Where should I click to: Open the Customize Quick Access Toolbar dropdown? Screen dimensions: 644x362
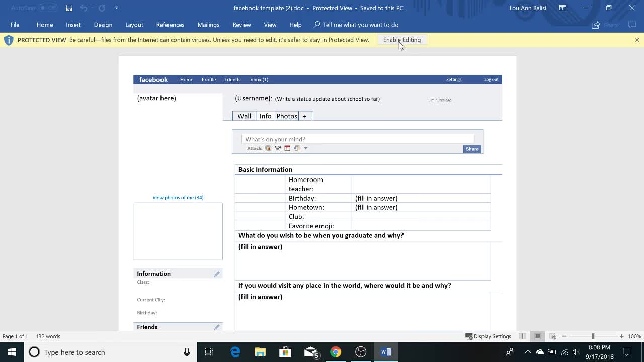[x=116, y=8]
